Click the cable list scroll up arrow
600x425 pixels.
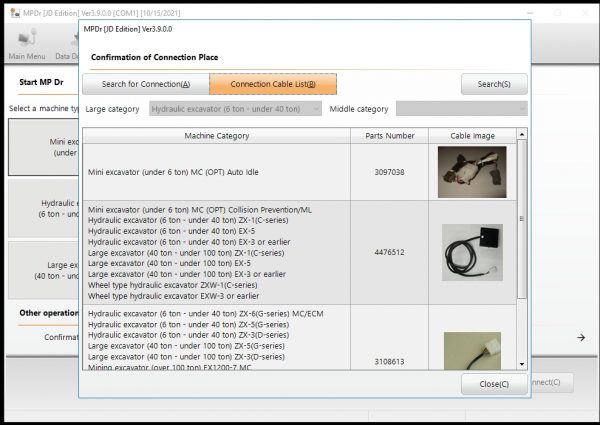coord(522,134)
